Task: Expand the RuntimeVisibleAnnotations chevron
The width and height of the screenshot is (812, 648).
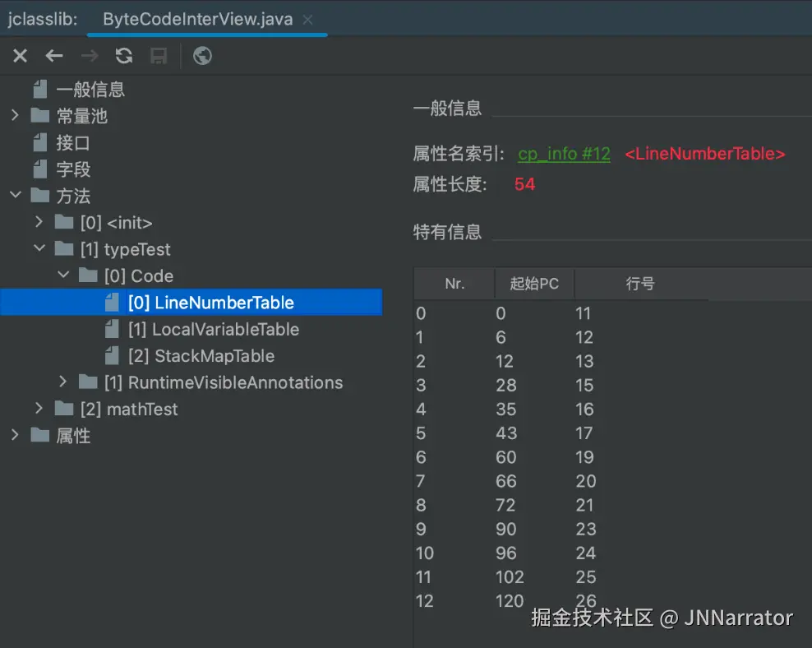Action: [62, 382]
